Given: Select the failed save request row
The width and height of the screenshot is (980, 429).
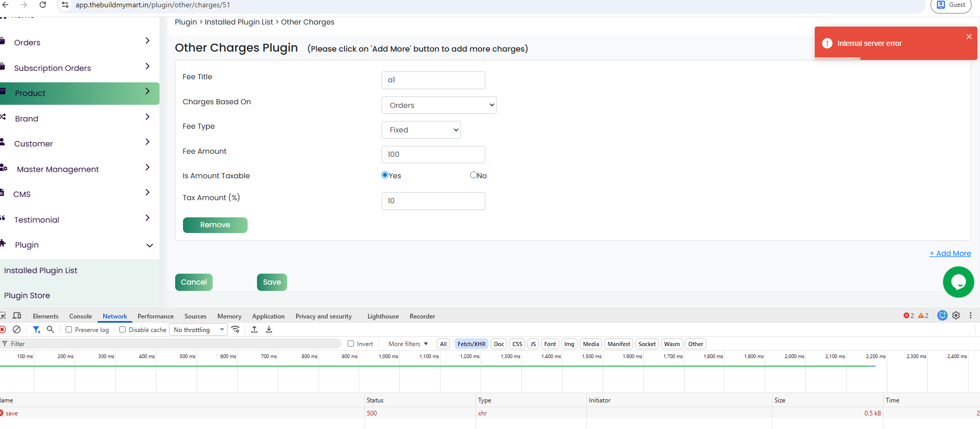Looking at the screenshot, I should tap(490, 413).
